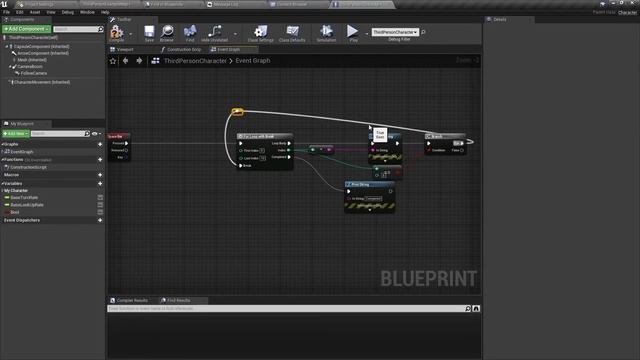
Task: Open the Debug Filter ThirdPersonCharacter dropdown
Action: coord(395,32)
